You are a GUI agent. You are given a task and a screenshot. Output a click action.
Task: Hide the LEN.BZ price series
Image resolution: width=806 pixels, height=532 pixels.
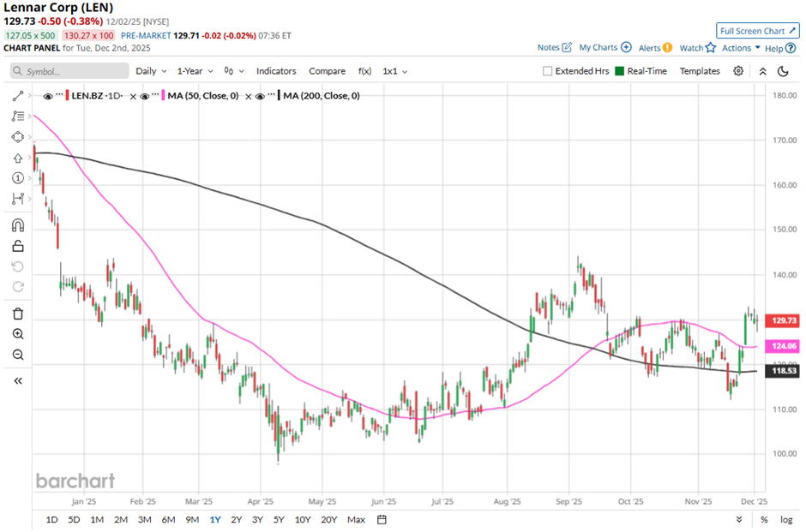click(x=48, y=96)
